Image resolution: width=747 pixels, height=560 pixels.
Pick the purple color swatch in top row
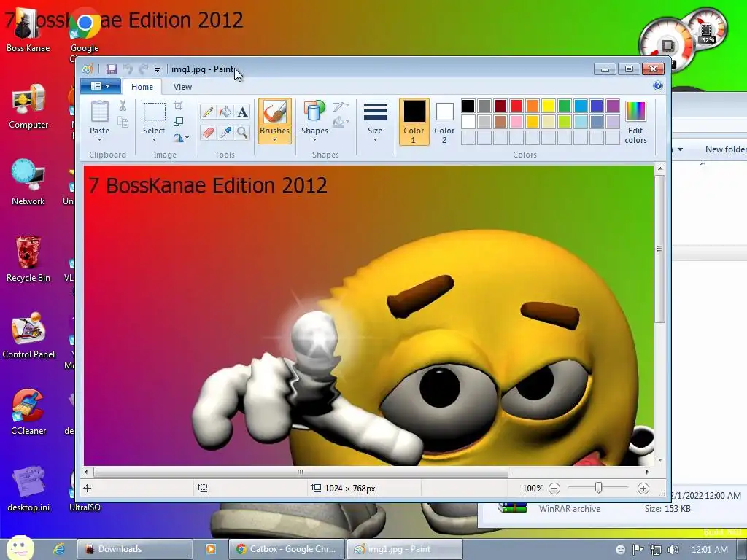tap(613, 106)
